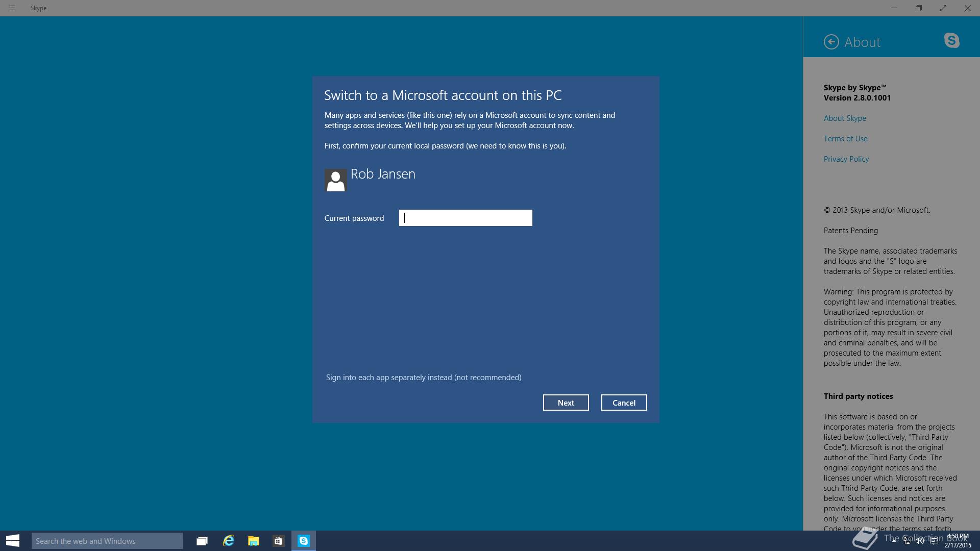
Task: Open File Explorer from the taskbar
Action: click(253, 541)
